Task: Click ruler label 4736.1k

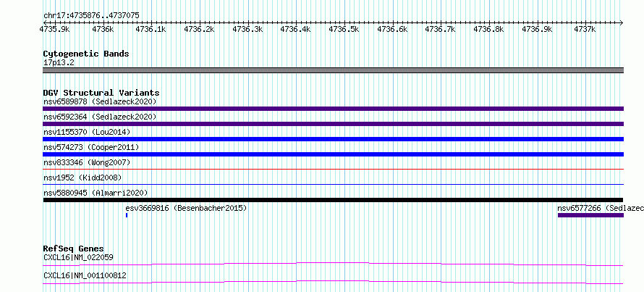Action: [x=151, y=29]
